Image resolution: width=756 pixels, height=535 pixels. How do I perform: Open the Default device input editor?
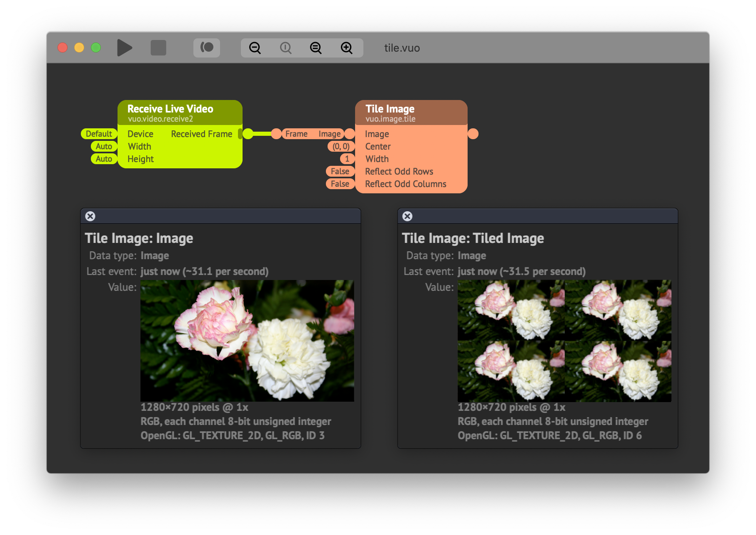tap(99, 134)
